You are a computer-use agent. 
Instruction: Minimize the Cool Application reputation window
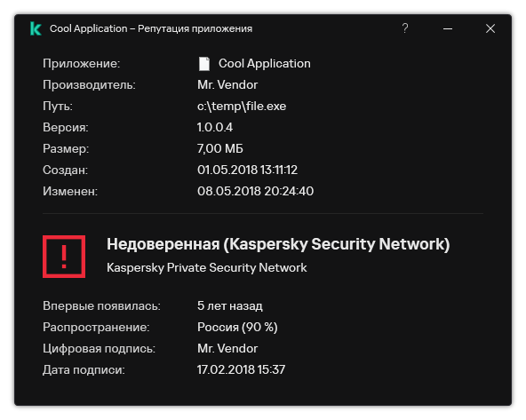point(448,28)
